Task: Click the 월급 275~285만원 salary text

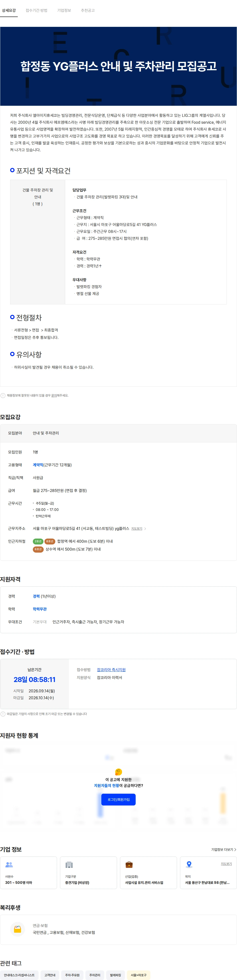Action: [60, 490]
